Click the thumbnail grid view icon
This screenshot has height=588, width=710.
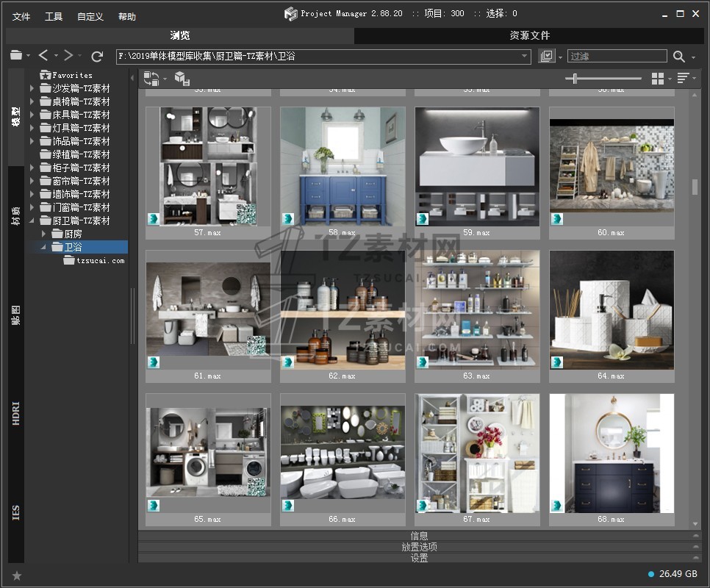[x=658, y=78]
